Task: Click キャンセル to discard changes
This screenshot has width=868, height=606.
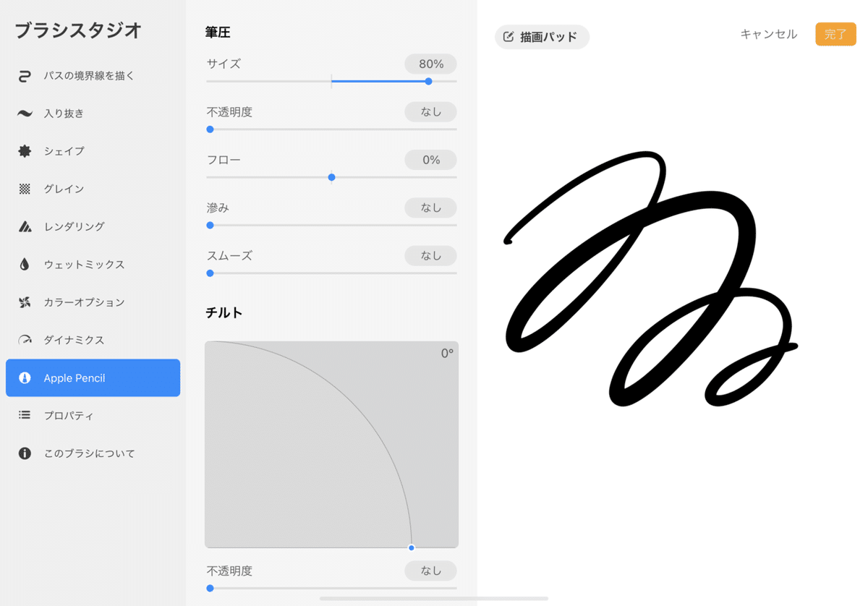Action: click(x=768, y=34)
